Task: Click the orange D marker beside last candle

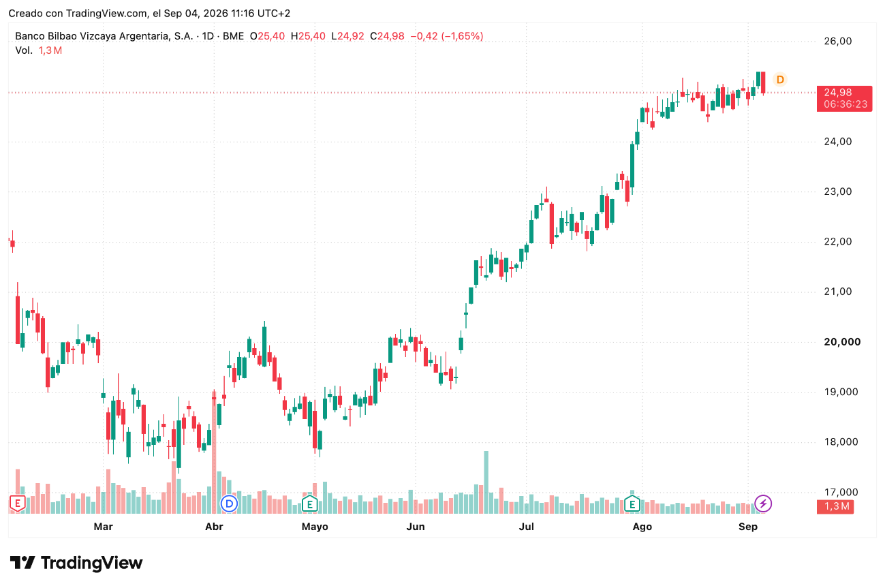Action: pos(780,80)
